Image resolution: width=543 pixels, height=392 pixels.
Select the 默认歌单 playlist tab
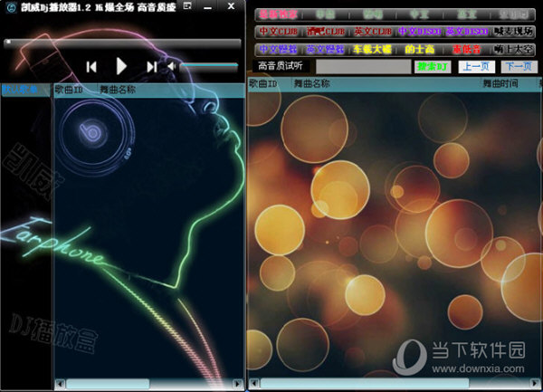coord(24,90)
